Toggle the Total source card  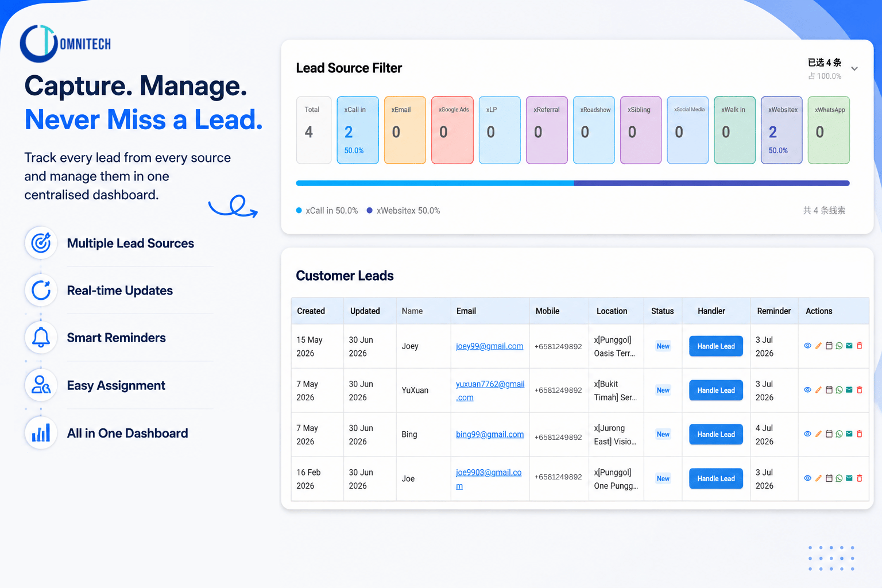point(314,130)
